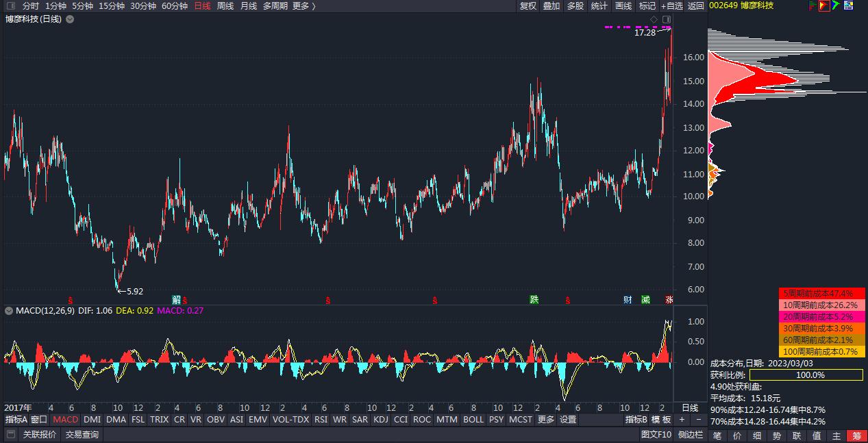Click the 财 financial report marker icon

click(628, 299)
